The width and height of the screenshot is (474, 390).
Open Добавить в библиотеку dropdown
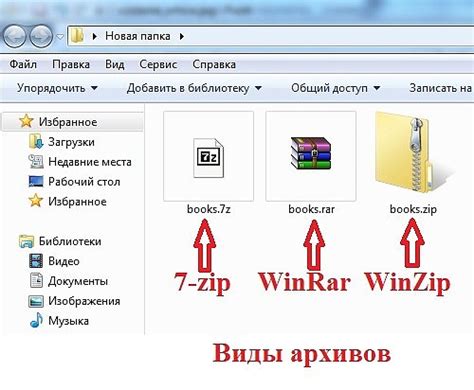(194, 88)
